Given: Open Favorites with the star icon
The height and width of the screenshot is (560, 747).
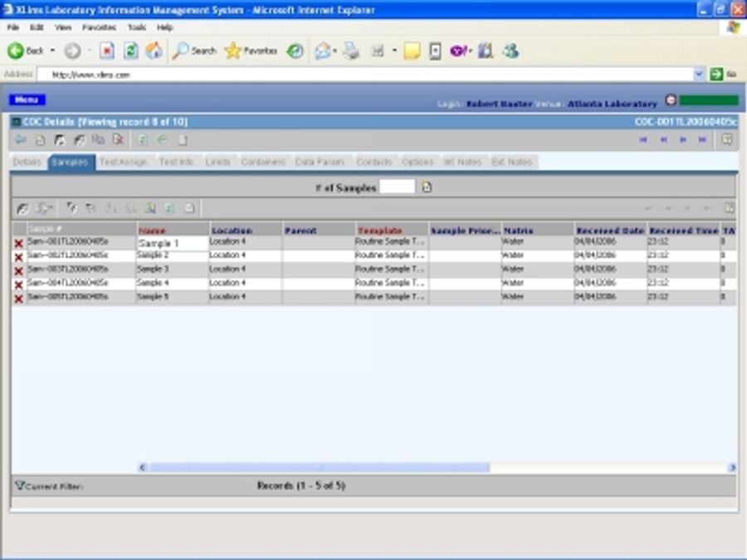Looking at the screenshot, I should [251, 51].
